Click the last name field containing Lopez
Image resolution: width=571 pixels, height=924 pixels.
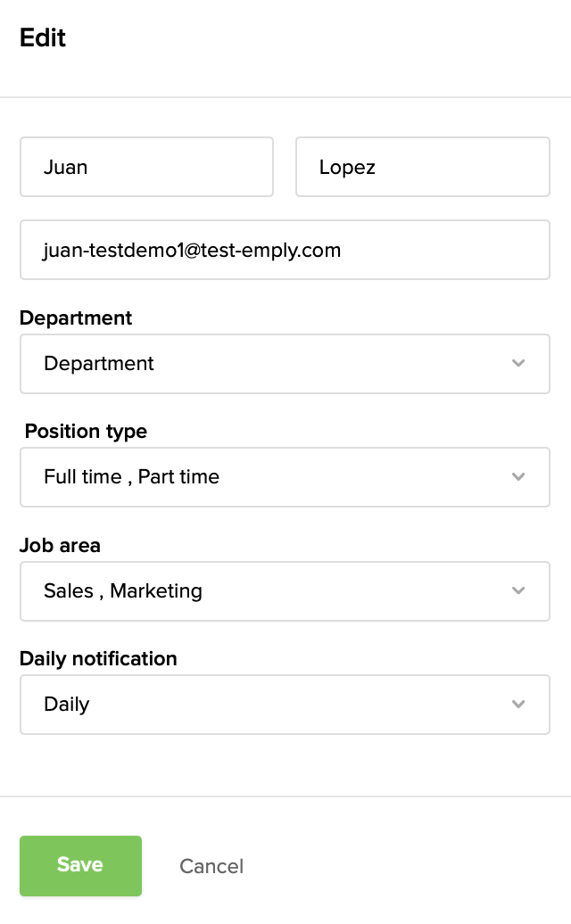pos(423,167)
